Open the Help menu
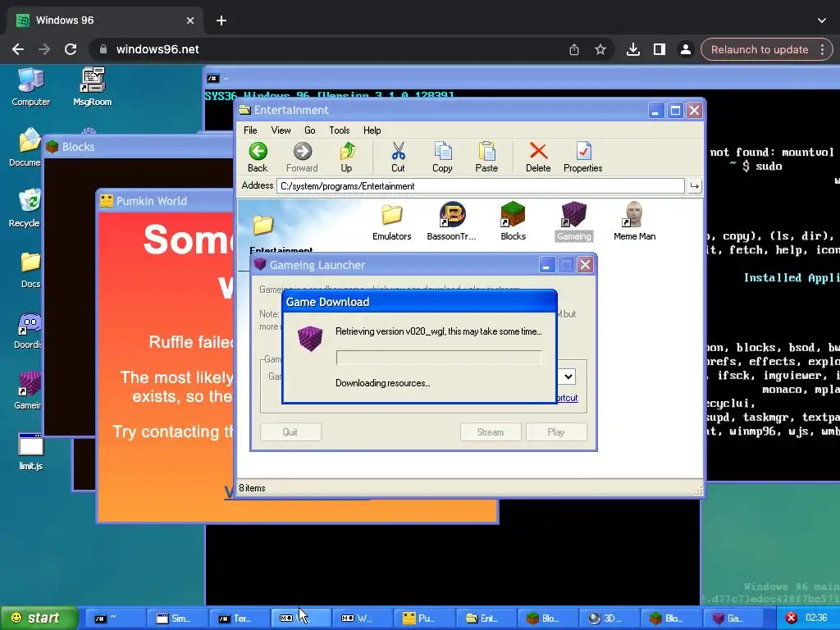Image resolution: width=840 pixels, height=630 pixels. [x=372, y=130]
